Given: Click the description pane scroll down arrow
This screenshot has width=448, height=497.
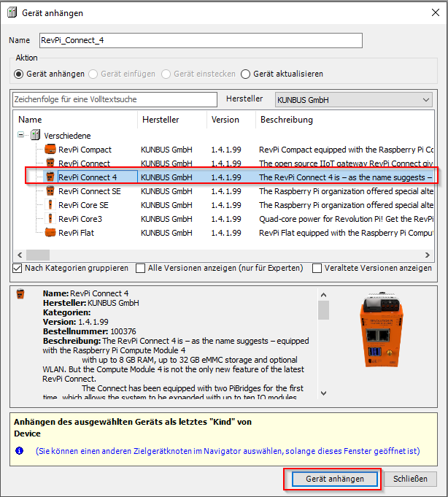Looking at the screenshot, I should click(x=323, y=393).
